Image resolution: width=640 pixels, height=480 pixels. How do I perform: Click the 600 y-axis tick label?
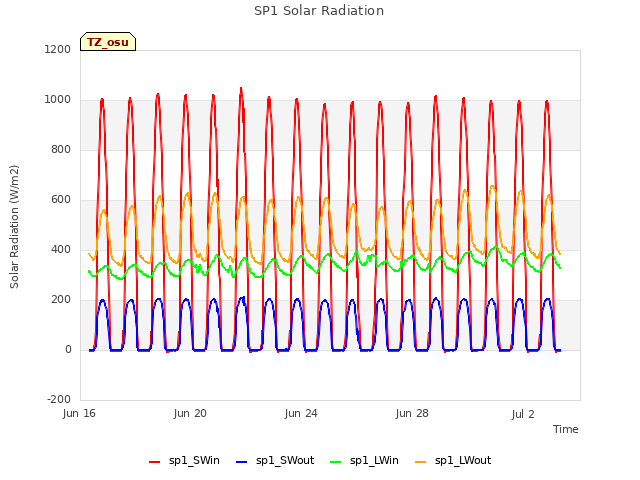pyautogui.click(x=61, y=200)
